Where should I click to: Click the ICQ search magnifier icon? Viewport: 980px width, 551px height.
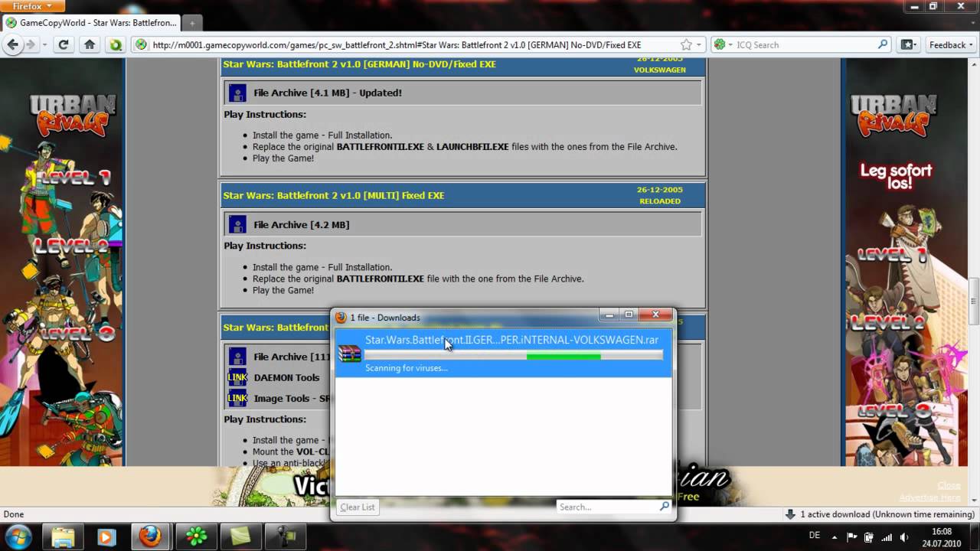click(883, 44)
